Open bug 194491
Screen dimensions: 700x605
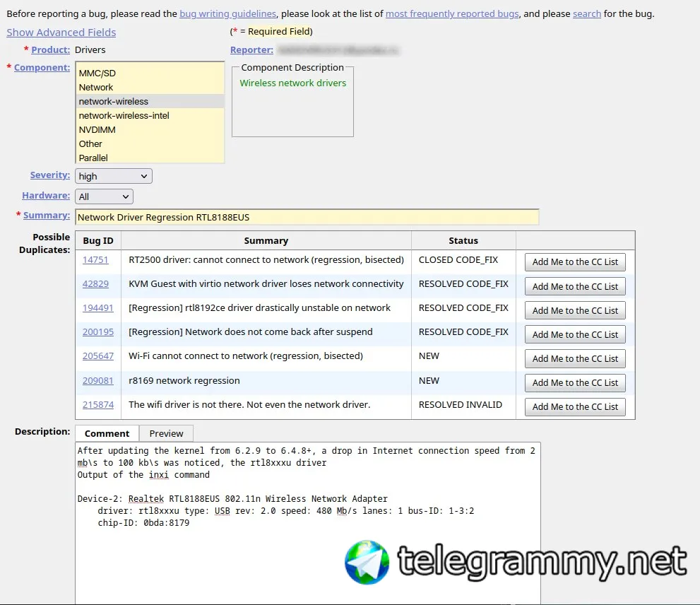point(97,308)
